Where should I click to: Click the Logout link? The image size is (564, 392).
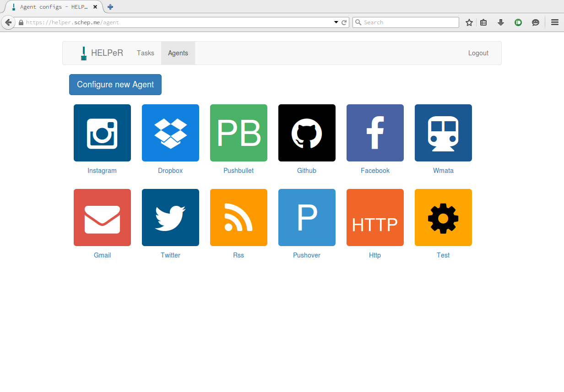click(478, 53)
